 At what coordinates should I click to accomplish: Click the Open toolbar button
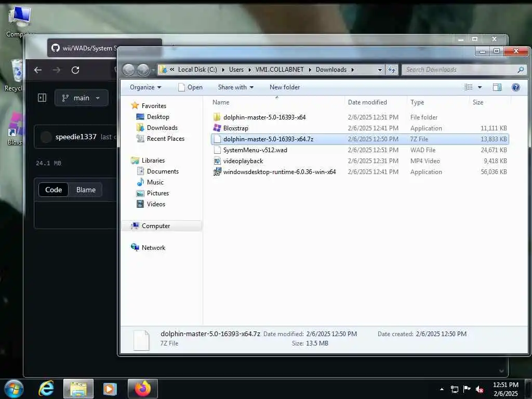coord(190,87)
